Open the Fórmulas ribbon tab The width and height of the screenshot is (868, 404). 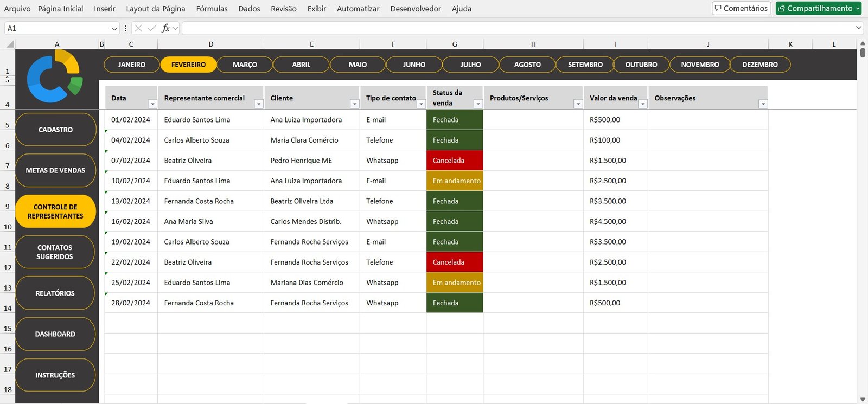click(x=212, y=9)
